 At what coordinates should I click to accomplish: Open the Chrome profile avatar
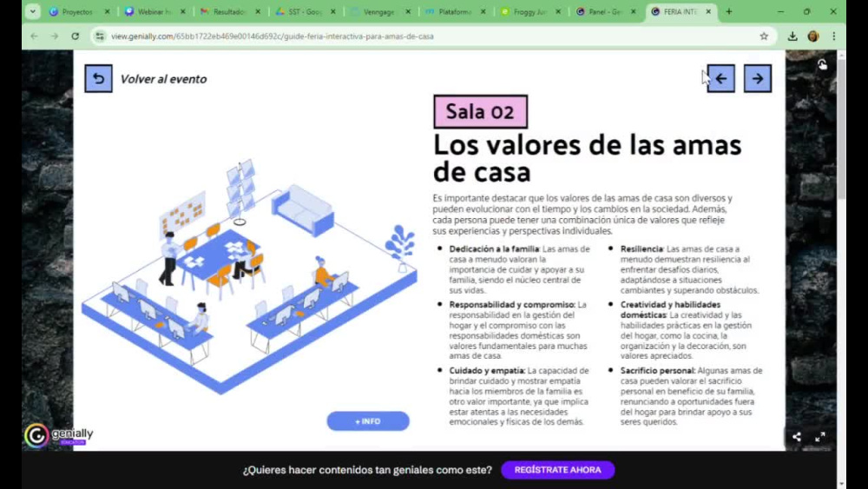coord(813,36)
